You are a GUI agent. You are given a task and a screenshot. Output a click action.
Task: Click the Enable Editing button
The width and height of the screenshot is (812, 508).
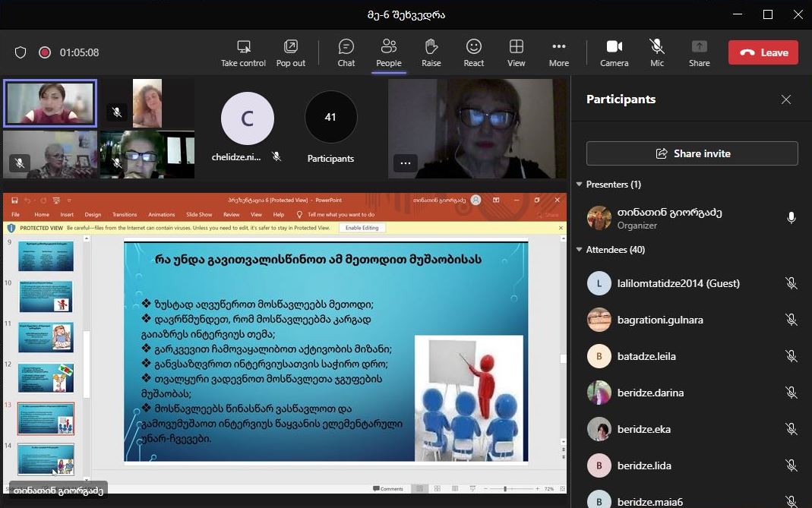pyautogui.click(x=362, y=228)
